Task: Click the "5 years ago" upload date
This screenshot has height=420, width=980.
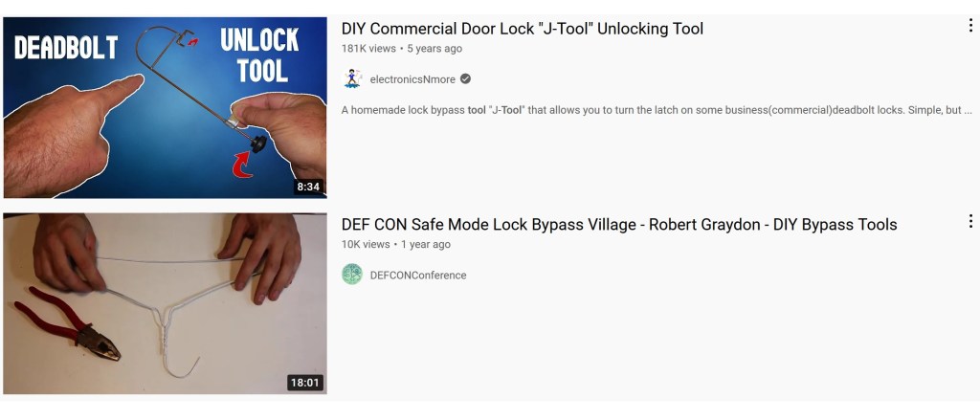Action: pyautogui.click(x=434, y=49)
